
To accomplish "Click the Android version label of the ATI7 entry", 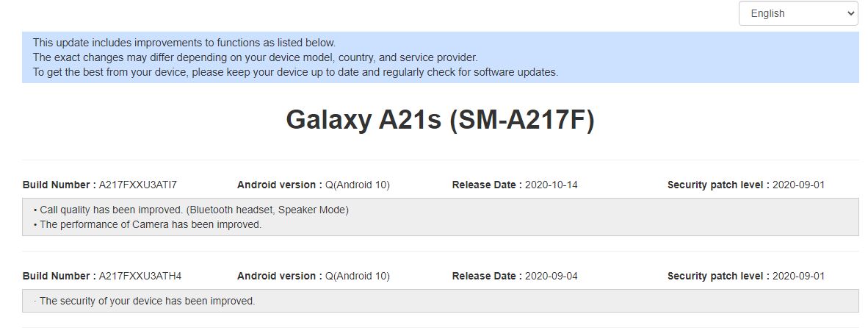I will click(279, 185).
